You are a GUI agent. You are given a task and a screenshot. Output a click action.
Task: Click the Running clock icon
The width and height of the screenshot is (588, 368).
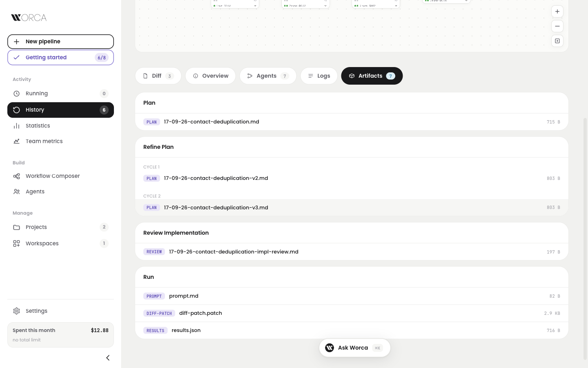coord(16,94)
